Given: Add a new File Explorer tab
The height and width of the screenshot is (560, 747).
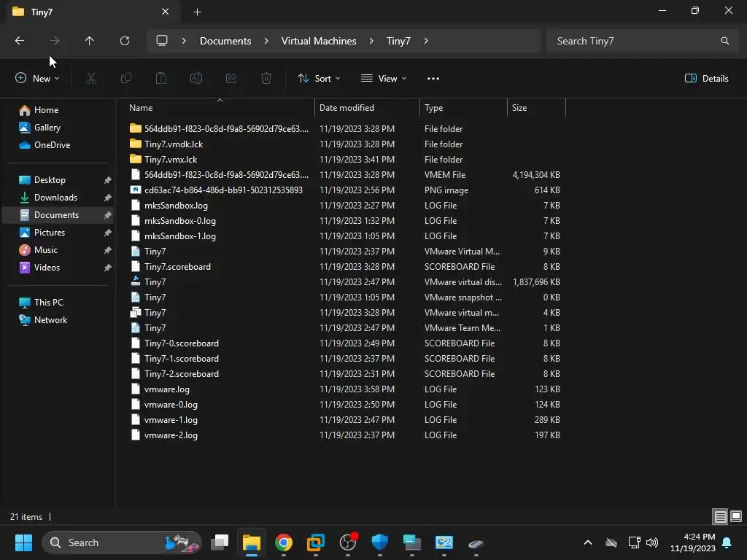Looking at the screenshot, I should [x=197, y=12].
